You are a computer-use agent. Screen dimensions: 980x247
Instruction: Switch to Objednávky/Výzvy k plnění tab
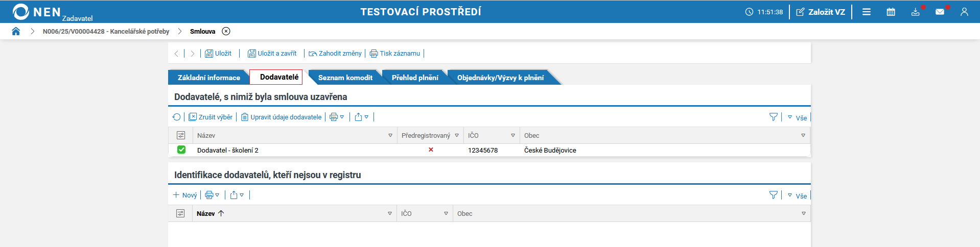[500, 78]
